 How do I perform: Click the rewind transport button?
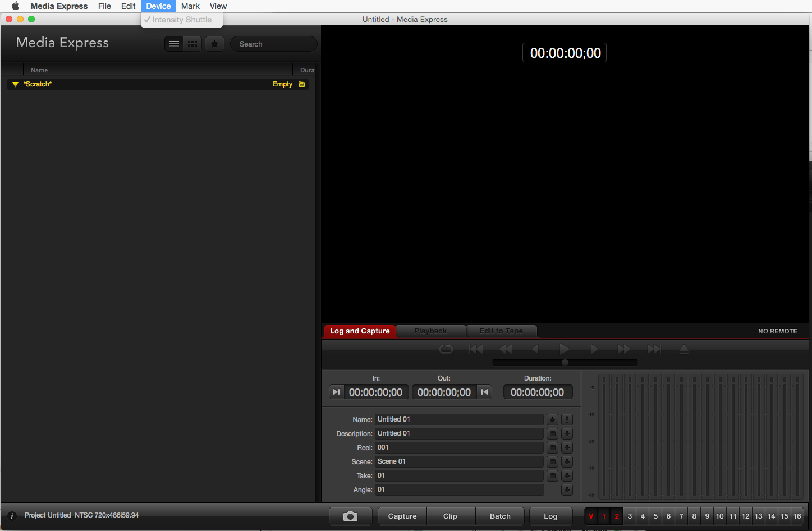506,349
